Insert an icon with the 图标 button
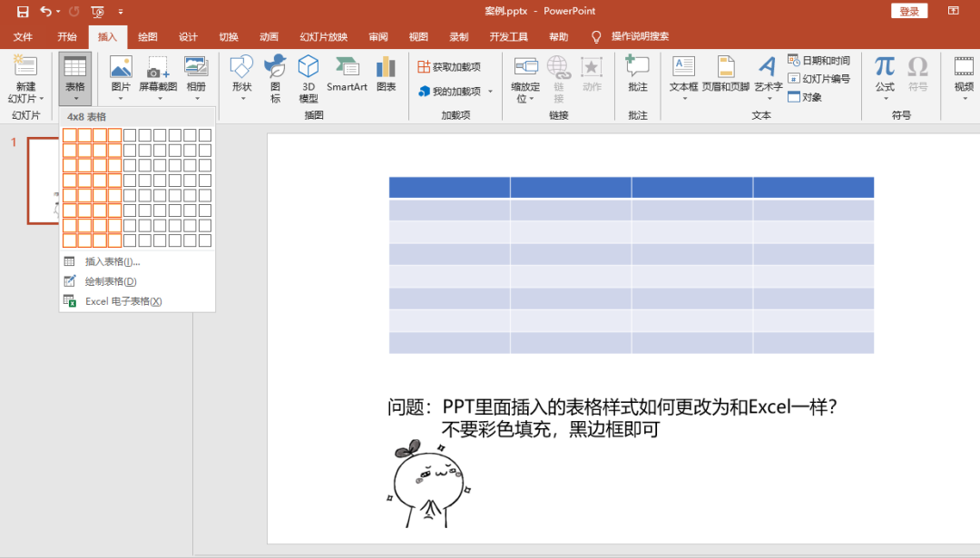980x558 pixels. (275, 78)
